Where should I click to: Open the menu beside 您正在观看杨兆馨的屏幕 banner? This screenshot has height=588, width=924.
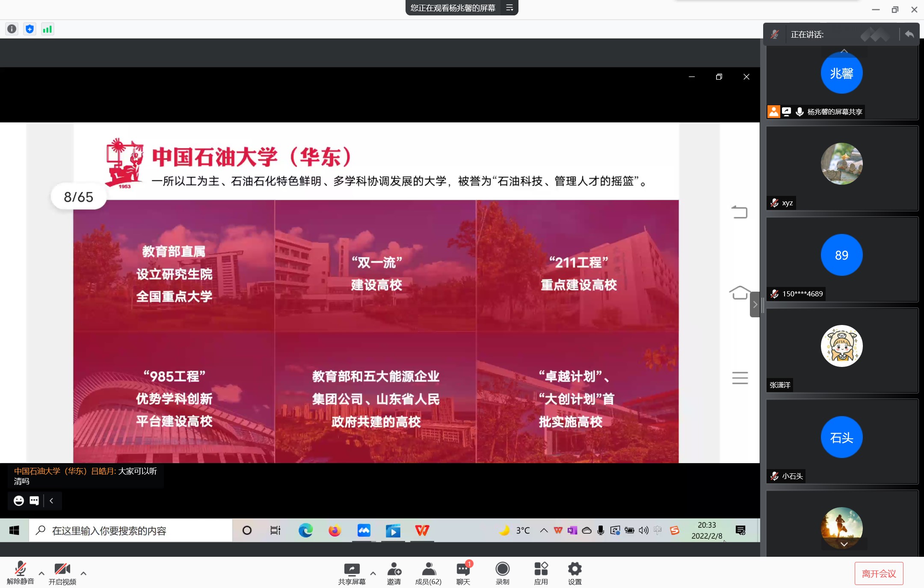click(509, 7)
